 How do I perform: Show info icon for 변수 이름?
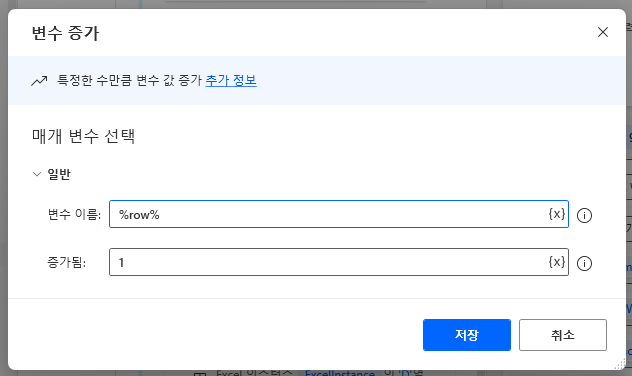pyautogui.click(x=584, y=215)
